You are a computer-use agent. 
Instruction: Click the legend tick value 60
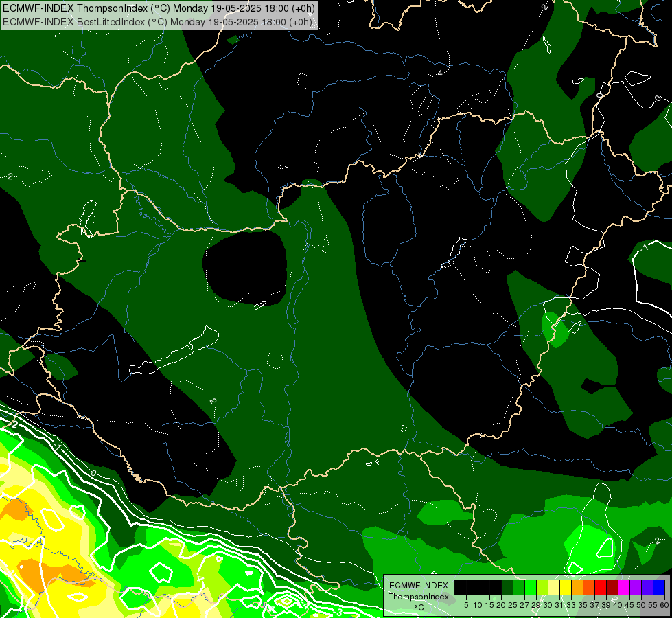(664, 605)
